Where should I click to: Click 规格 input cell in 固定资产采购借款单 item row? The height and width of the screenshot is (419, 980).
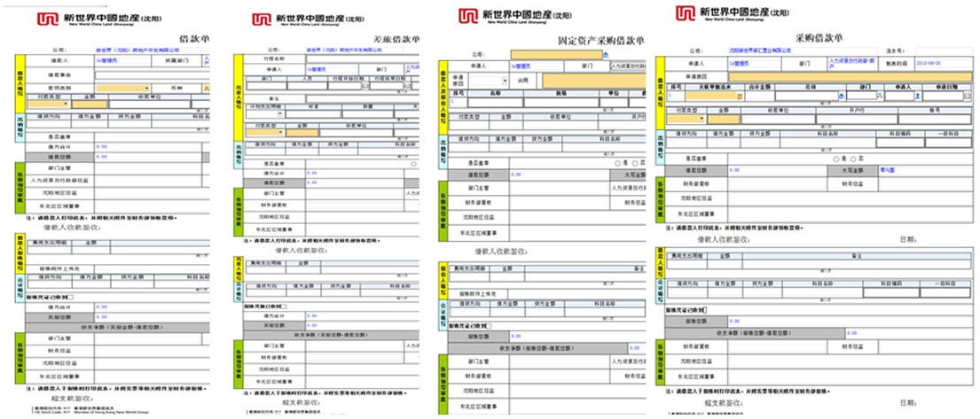coord(561,103)
